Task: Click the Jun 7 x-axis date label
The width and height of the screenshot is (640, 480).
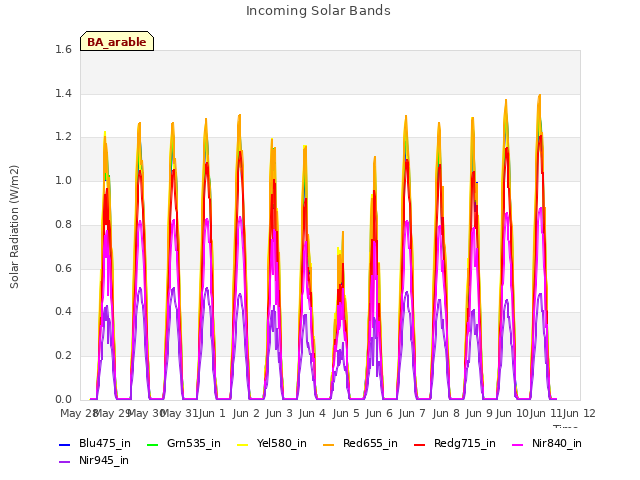Action: pyautogui.click(x=412, y=413)
